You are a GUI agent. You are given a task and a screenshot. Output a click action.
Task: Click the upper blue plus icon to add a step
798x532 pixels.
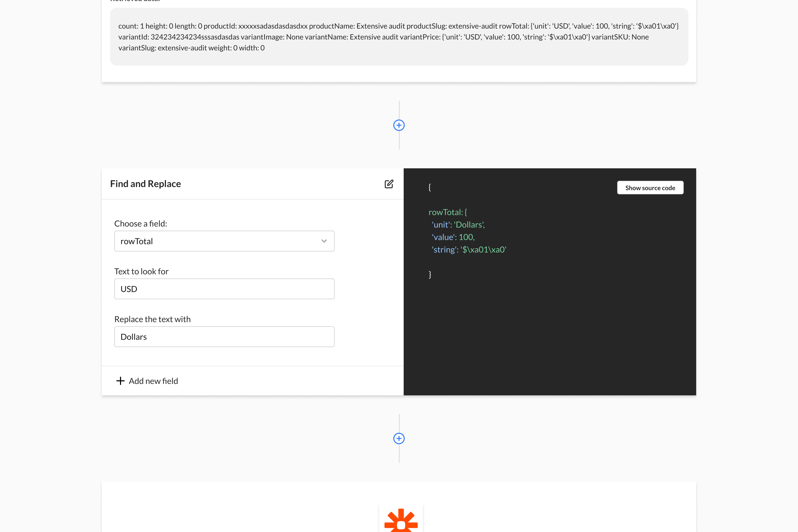coord(399,125)
